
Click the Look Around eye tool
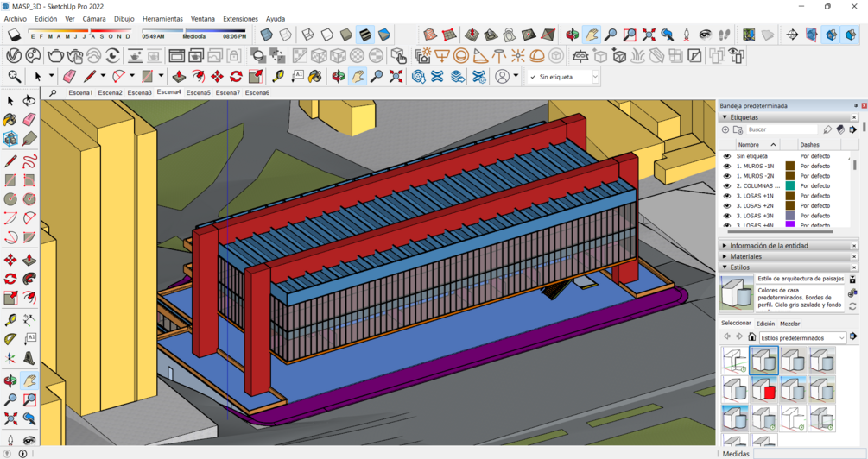pyautogui.click(x=705, y=35)
